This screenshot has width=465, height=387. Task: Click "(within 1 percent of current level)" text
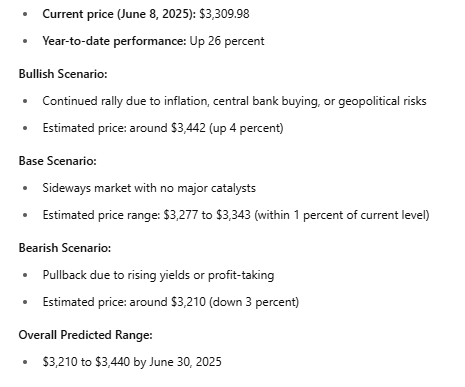(342, 215)
